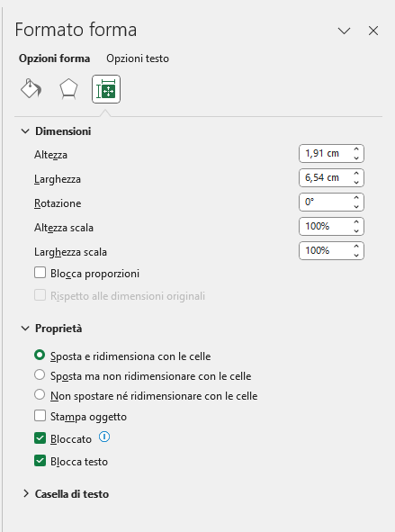The height and width of the screenshot is (532, 395).
Task: Switch to the Opzioni testo tab
Action: tap(138, 59)
